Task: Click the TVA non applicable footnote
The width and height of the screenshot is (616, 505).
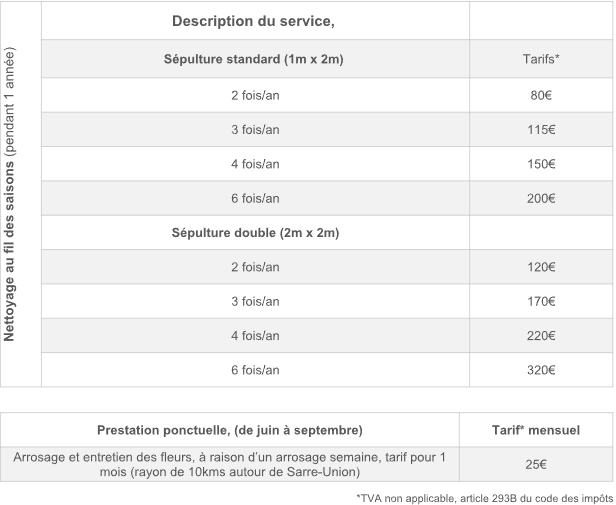Action: (484, 496)
